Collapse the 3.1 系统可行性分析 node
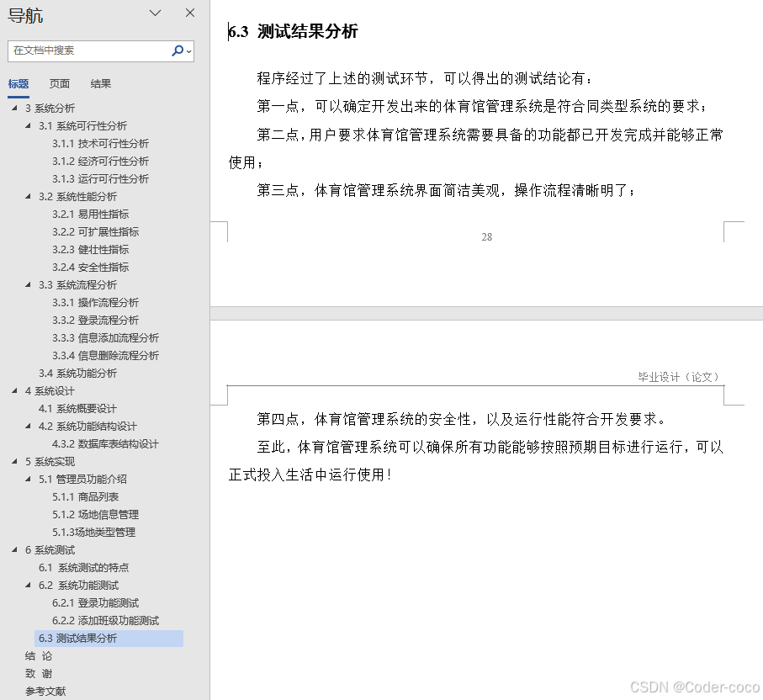The image size is (763, 700). (29, 125)
